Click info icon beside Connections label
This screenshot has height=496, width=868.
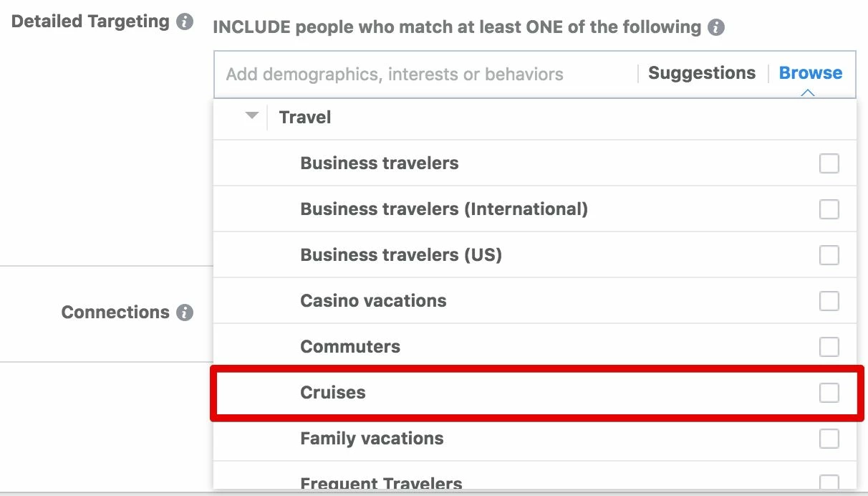click(x=185, y=313)
